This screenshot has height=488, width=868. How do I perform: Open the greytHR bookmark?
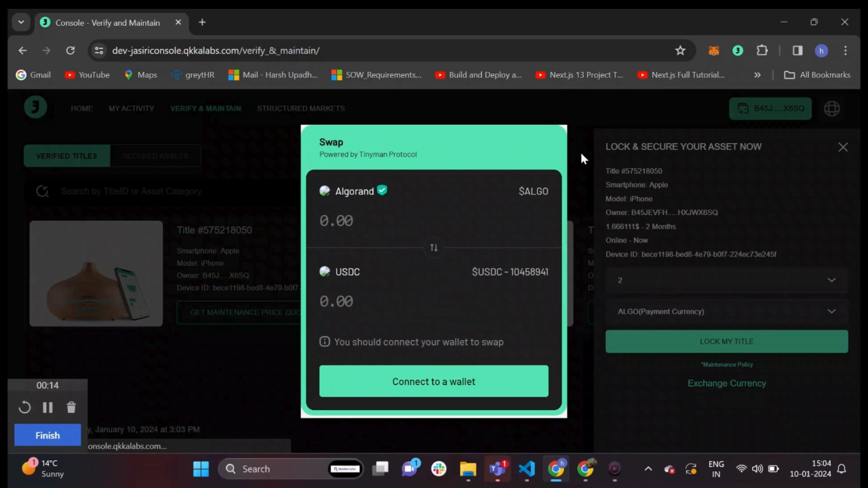tap(193, 75)
